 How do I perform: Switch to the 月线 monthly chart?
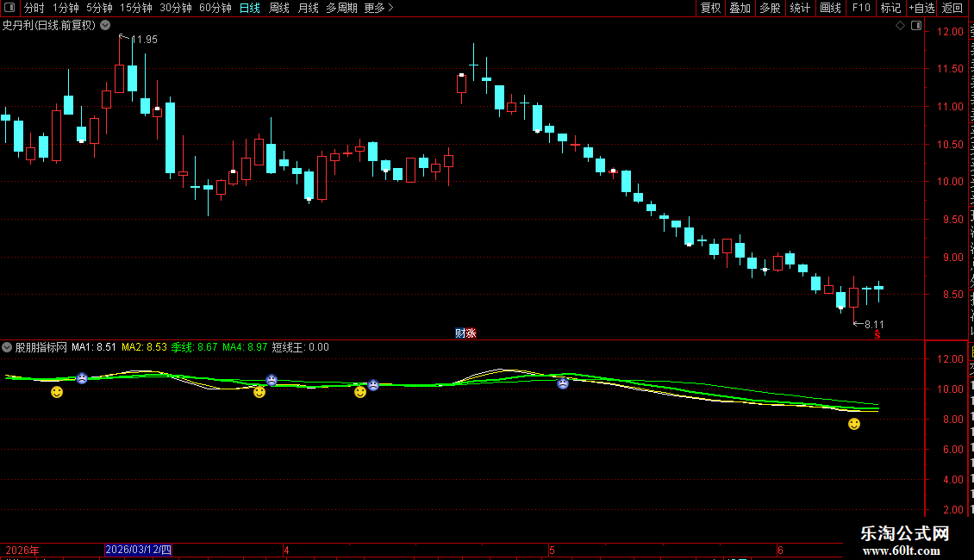click(308, 8)
